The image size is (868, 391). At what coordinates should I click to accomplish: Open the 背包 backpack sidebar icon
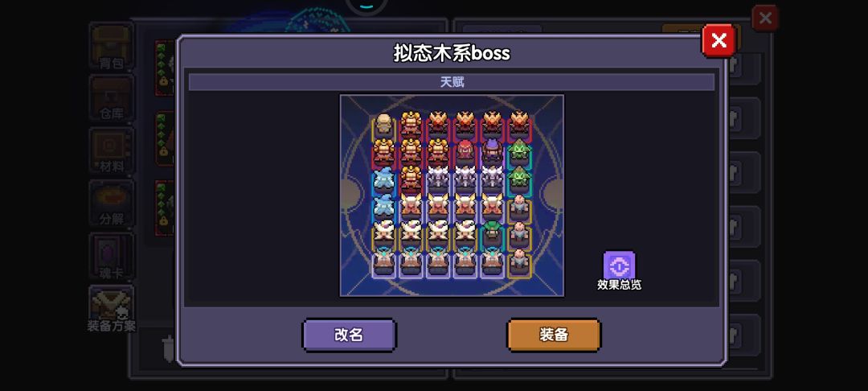coord(111,47)
